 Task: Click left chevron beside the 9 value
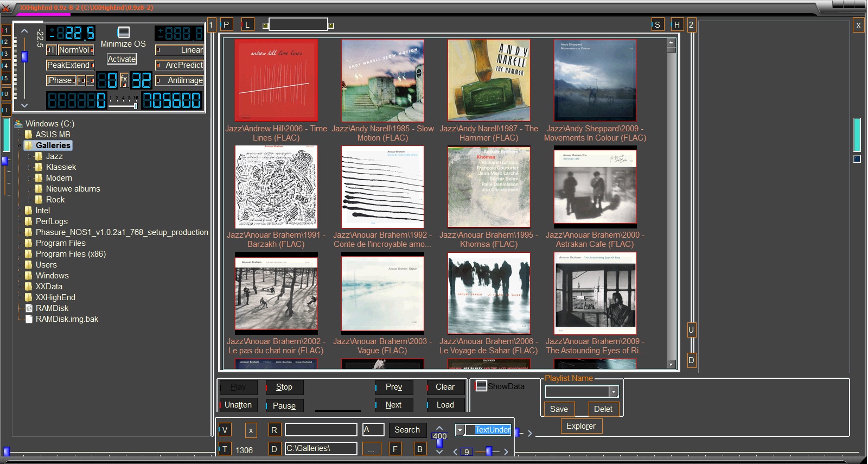(x=455, y=452)
